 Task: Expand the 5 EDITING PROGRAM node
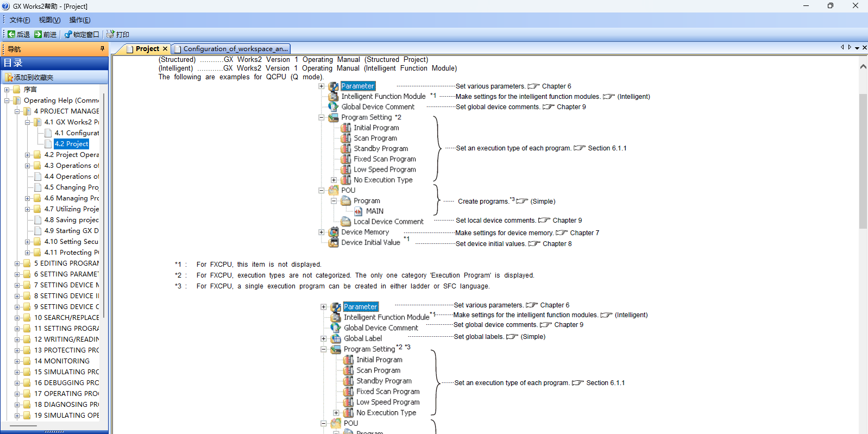coord(17,263)
